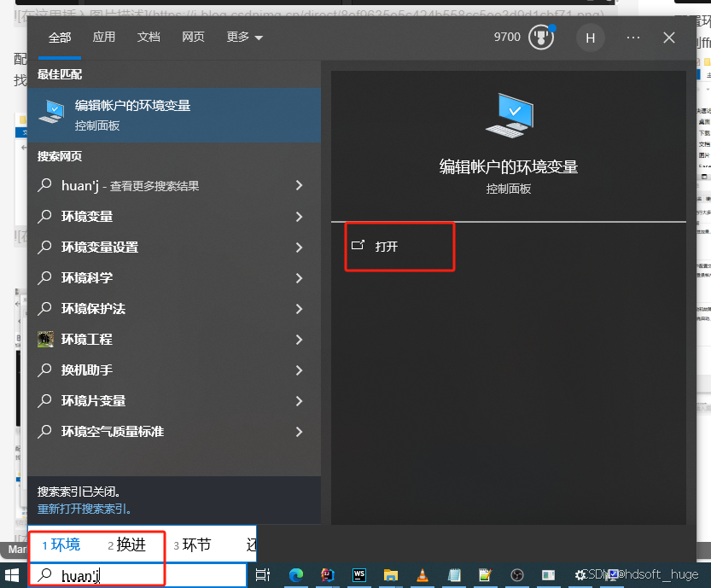Open the Notepad icon in the taskbar

[x=454, y=575]
